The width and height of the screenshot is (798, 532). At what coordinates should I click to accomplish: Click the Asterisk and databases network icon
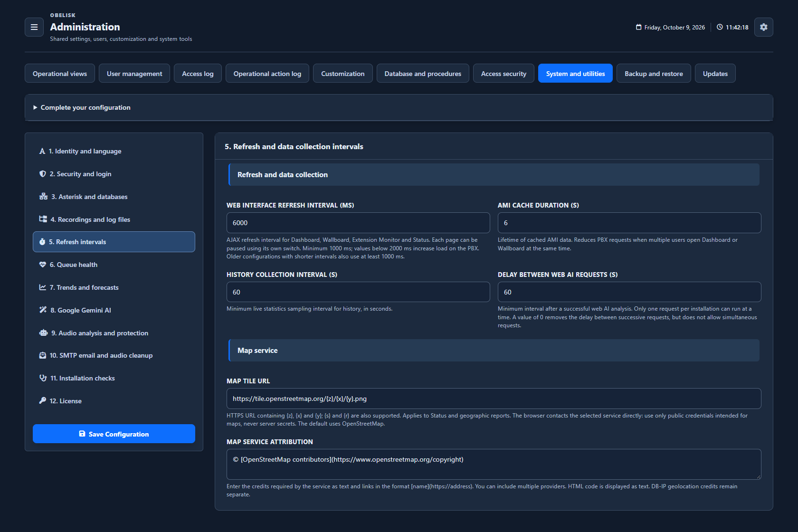pos(43,197)
